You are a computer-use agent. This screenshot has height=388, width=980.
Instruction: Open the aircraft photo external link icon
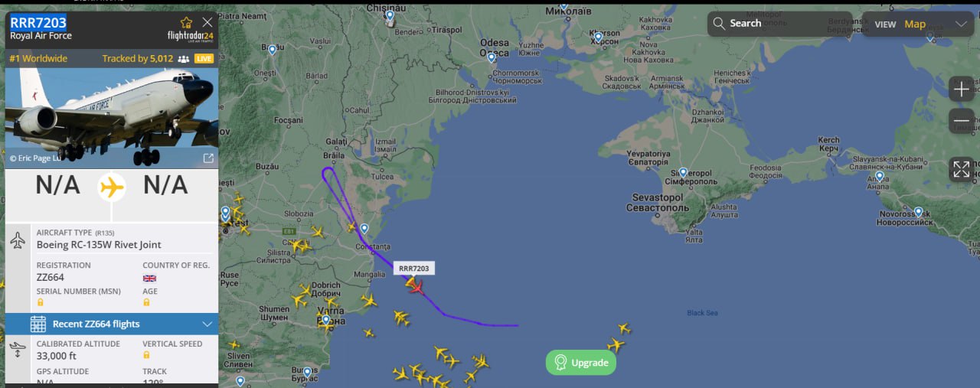point(208,158)
